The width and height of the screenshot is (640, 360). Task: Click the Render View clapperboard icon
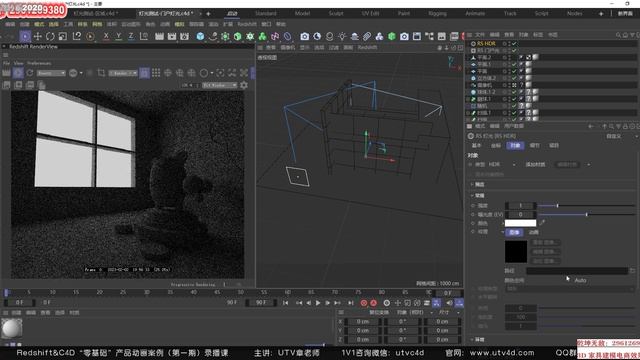coord(159,36)
